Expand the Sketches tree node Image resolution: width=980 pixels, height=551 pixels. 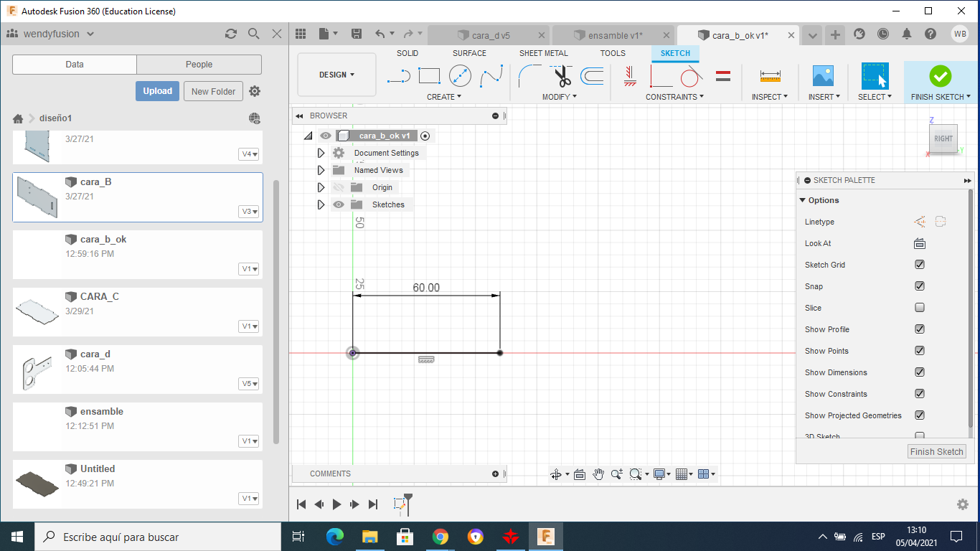(x=321, y=204)
